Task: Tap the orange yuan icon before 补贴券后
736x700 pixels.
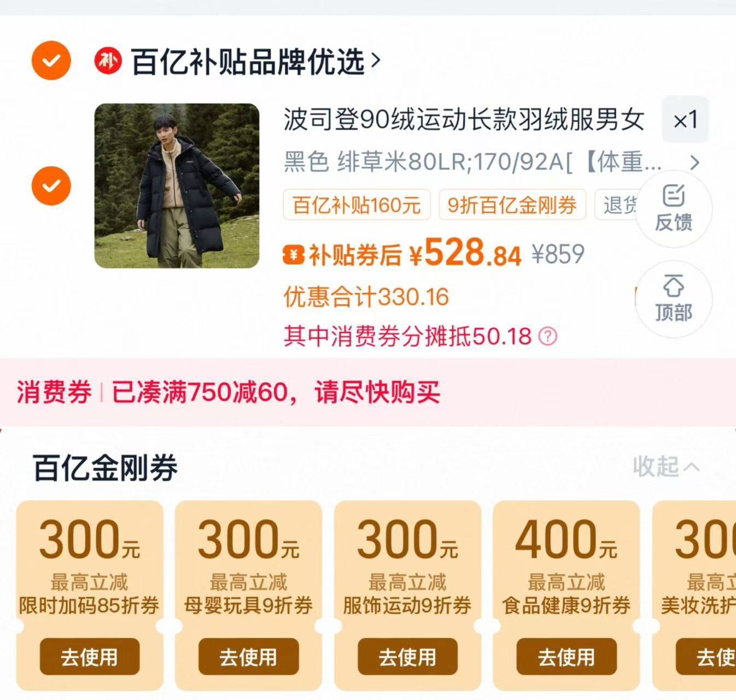Action: tap(294, 255)
